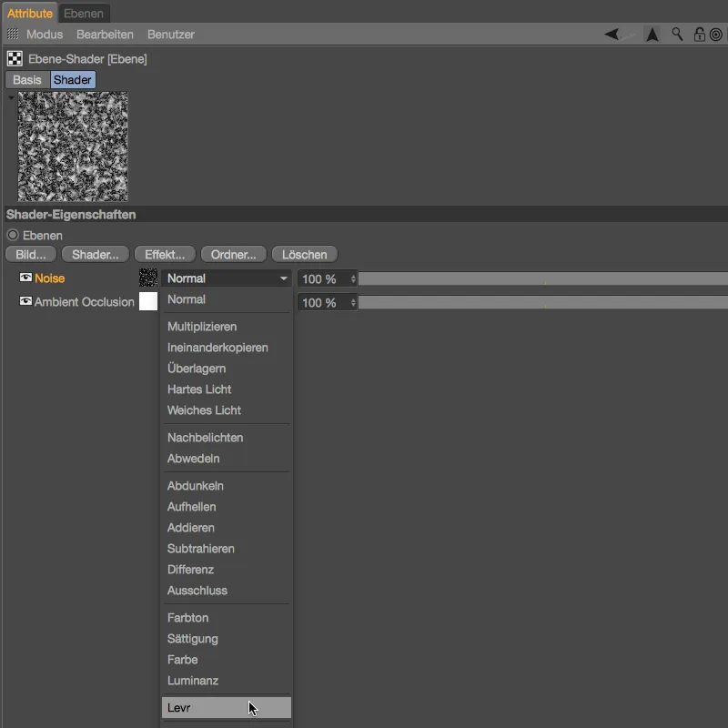Open the Benutzer menu
The height and width of the screenshot is (728, 728).
click(171, 35)
